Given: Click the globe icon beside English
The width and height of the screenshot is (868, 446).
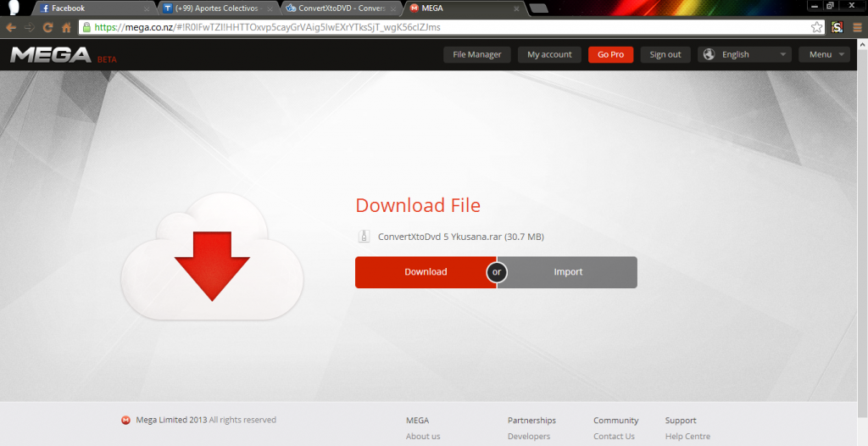Looking at the screenshot, I should pyautogui.click(x=709, y=54).
